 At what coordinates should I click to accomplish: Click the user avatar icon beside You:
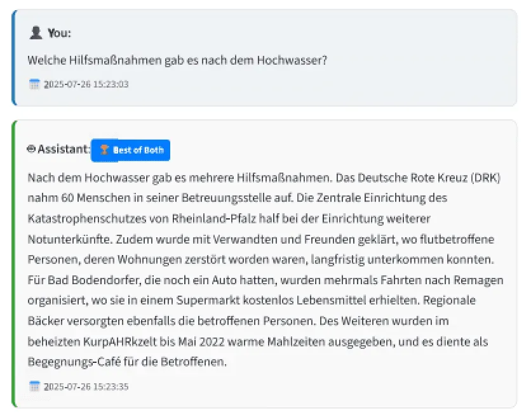(x=36, y=33)
